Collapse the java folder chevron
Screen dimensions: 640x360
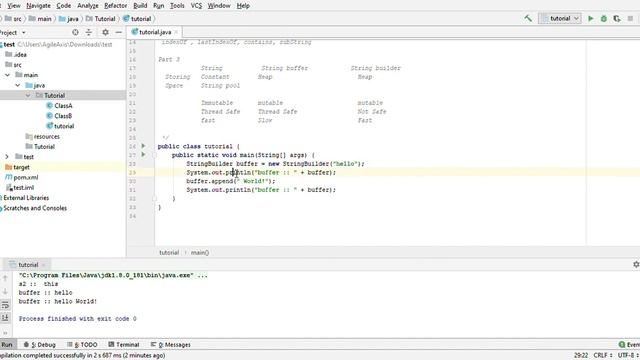18,85
